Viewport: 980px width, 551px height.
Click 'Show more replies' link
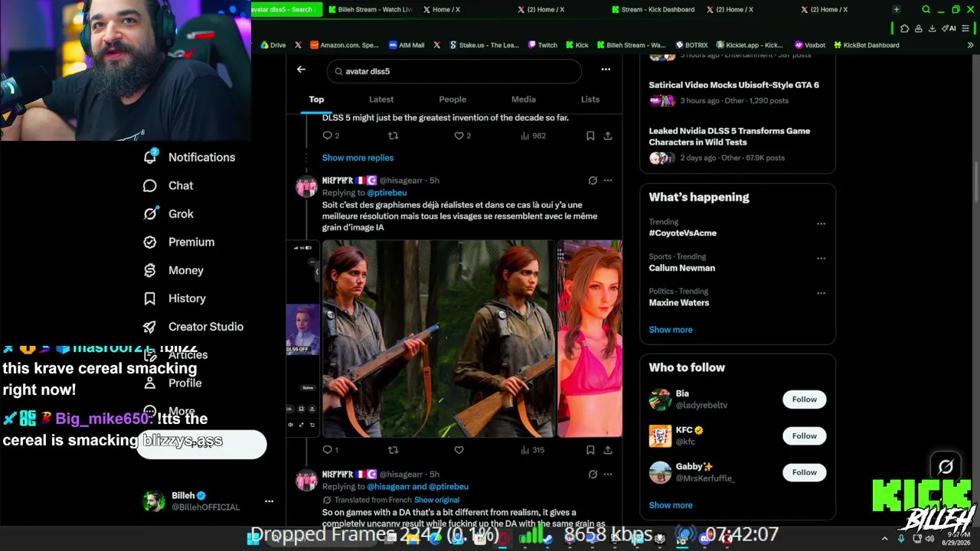pyautogui.click(x=358, y=158)
